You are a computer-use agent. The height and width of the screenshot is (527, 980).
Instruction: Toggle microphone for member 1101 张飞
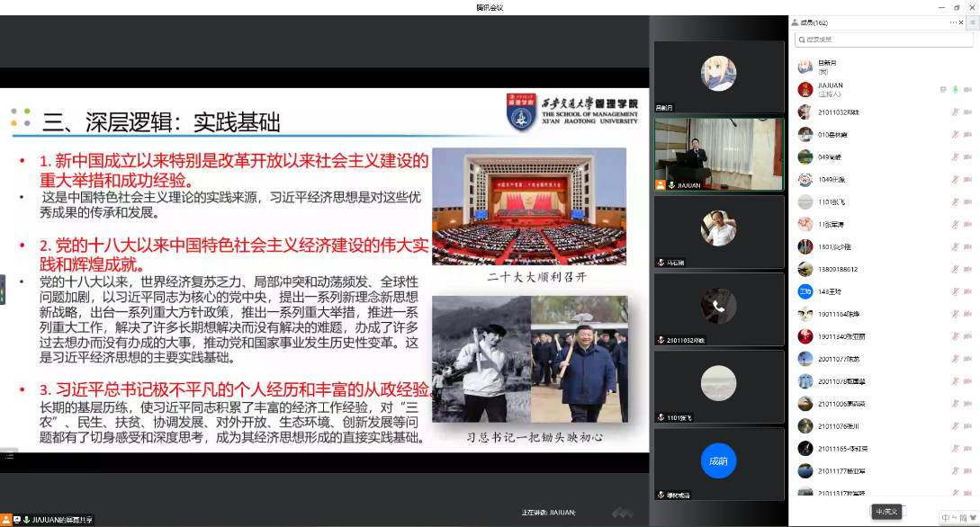(x=955, y=201)
